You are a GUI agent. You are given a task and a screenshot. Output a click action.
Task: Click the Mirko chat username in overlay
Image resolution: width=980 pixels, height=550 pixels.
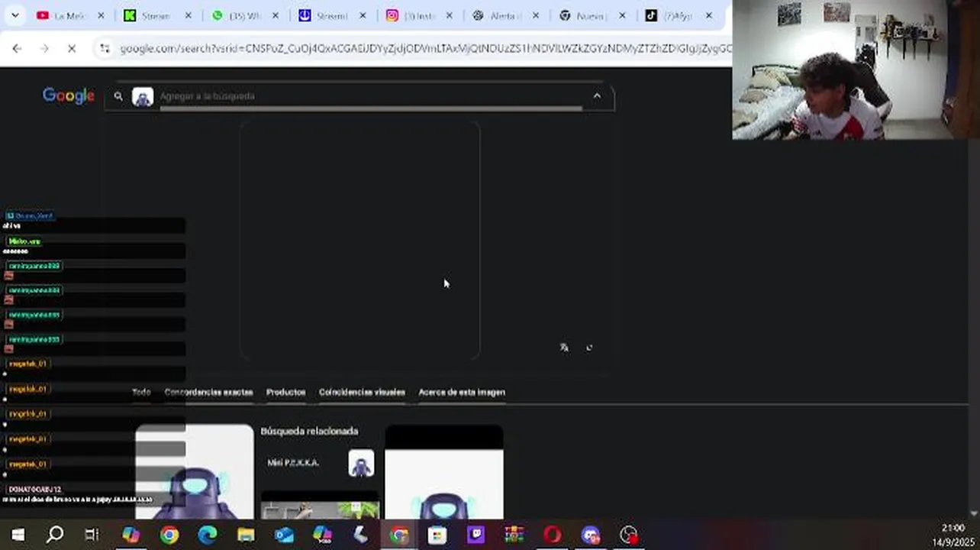tap(24, 241)
